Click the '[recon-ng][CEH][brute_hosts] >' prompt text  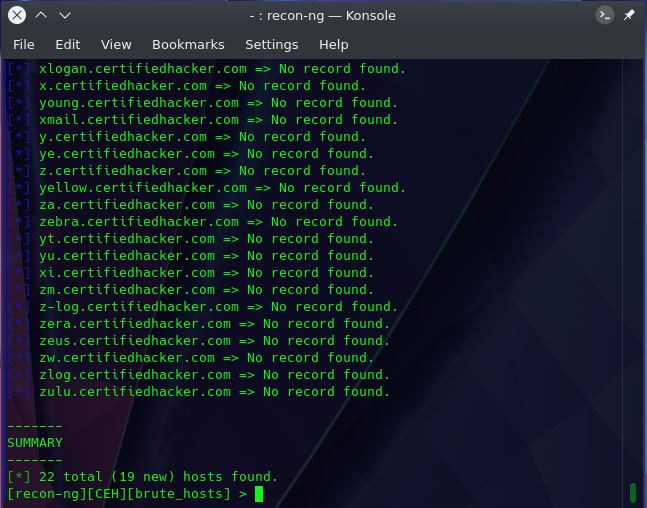pyautogui.click(x=127, y=494)
